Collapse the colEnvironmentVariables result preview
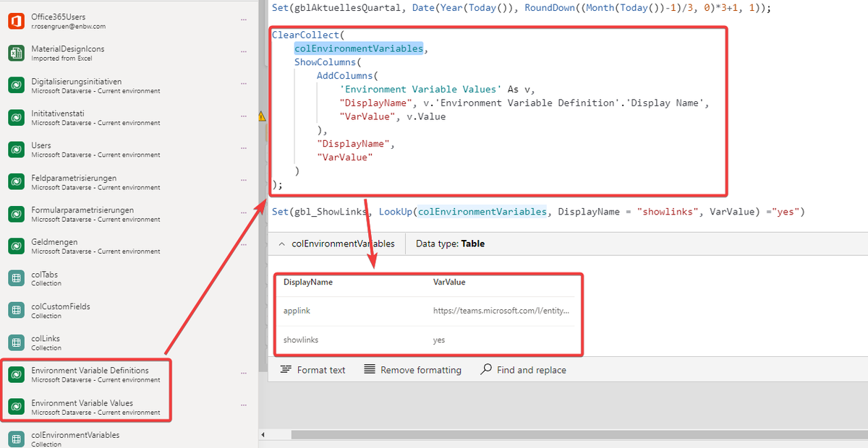The width and height of the screenshot is (868, 448). [x=281, y=244]
